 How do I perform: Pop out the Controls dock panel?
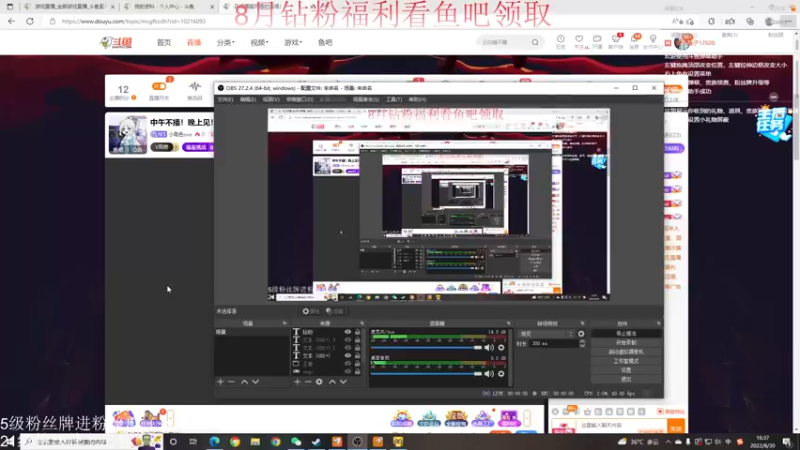pyautogui.click(x=658, y=323)
